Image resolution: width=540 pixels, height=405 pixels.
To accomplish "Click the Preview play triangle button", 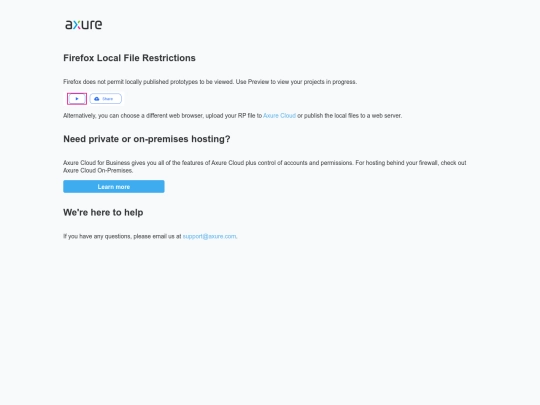I will point(77,99).
